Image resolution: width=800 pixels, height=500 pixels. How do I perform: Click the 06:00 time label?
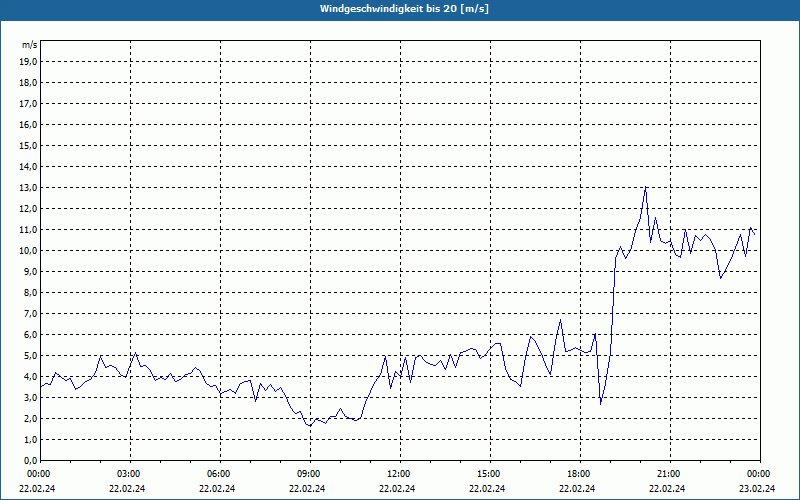(x=220, y=474)
